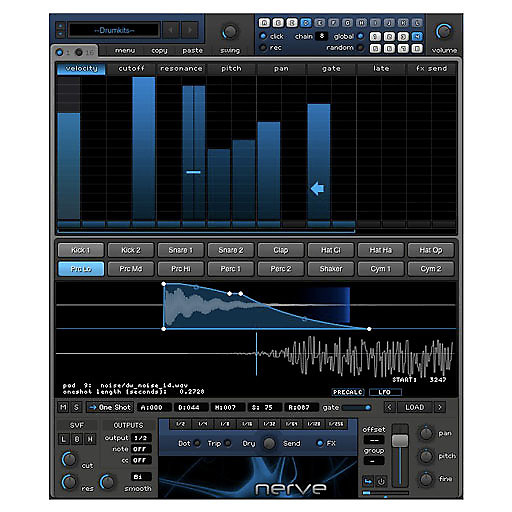The image size is (512, 512).
Task: Select the Kick 1 pad
Action: 81,250
